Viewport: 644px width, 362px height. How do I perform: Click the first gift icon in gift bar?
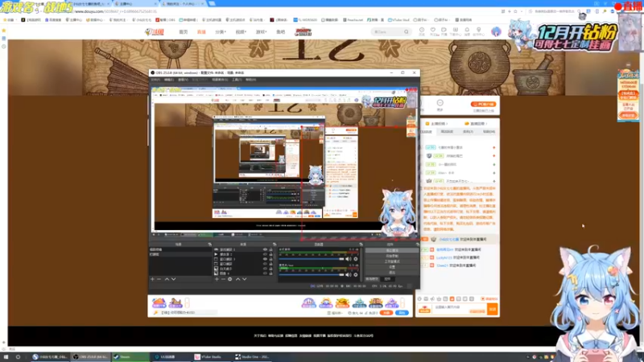point(159,302)
